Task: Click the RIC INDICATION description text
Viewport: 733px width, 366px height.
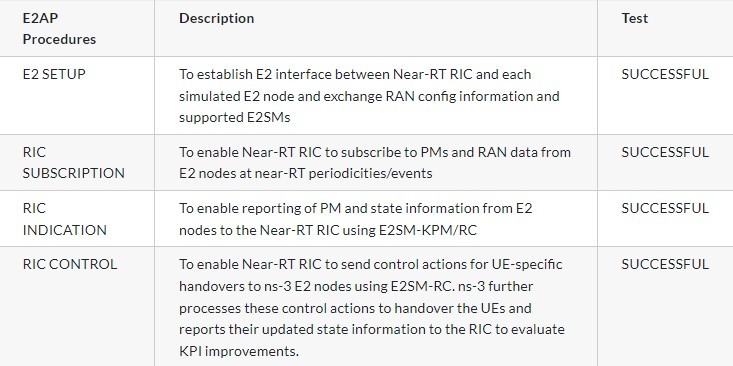Action: pyautogui.click(x=356, y=219)
